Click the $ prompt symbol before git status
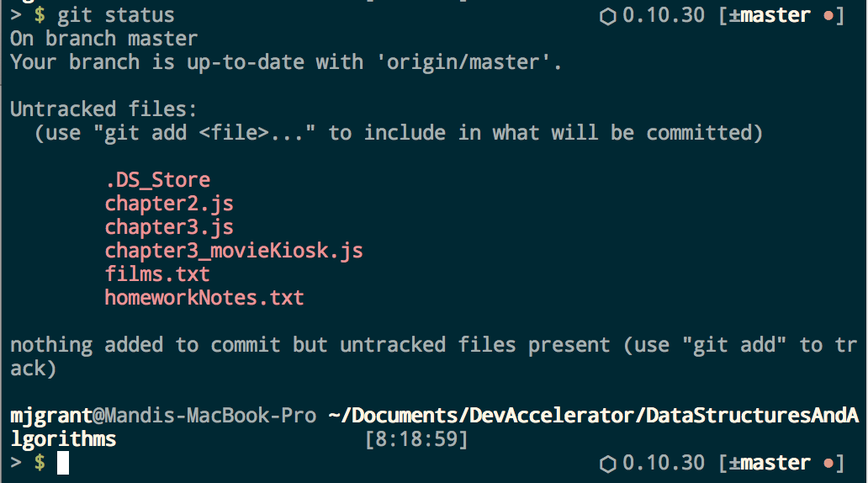 tap(40, 16)
